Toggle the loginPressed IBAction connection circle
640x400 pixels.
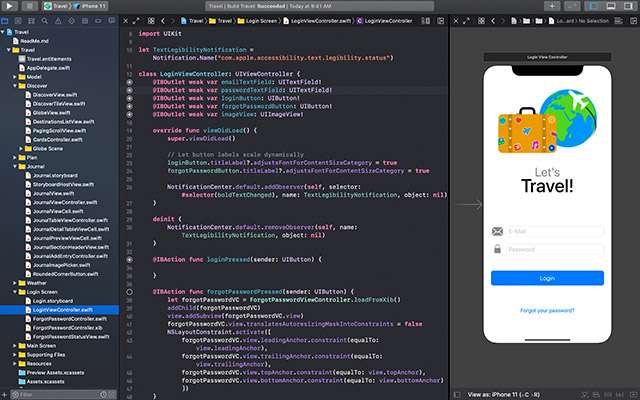click(131, 259)
